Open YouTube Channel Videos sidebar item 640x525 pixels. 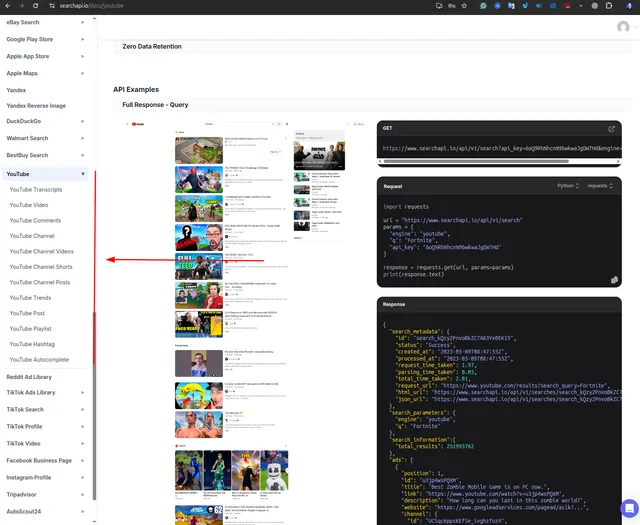[x=42, y=252]
